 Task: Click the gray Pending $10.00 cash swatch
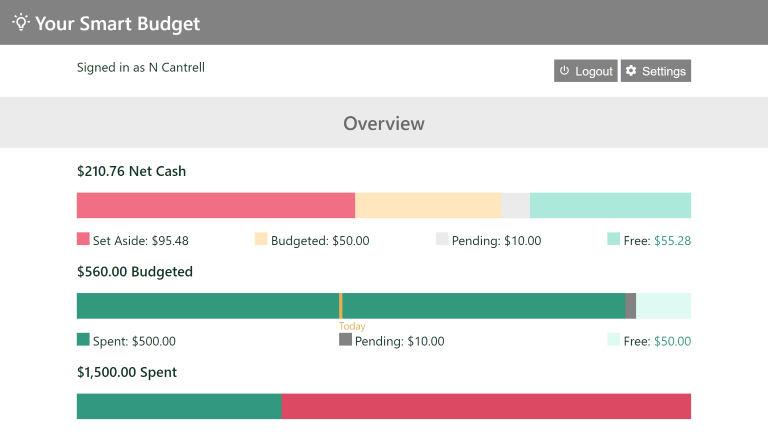coord(442,240)
